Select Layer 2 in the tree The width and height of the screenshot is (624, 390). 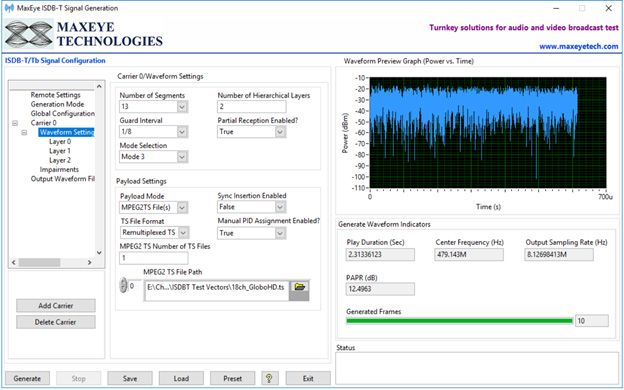[60, 160]
